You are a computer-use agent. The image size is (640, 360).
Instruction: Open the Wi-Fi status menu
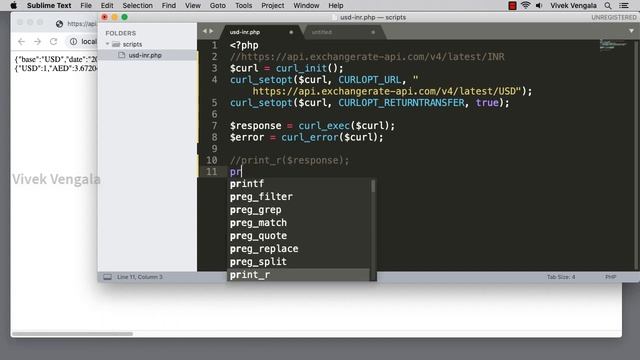click(526, 5)
